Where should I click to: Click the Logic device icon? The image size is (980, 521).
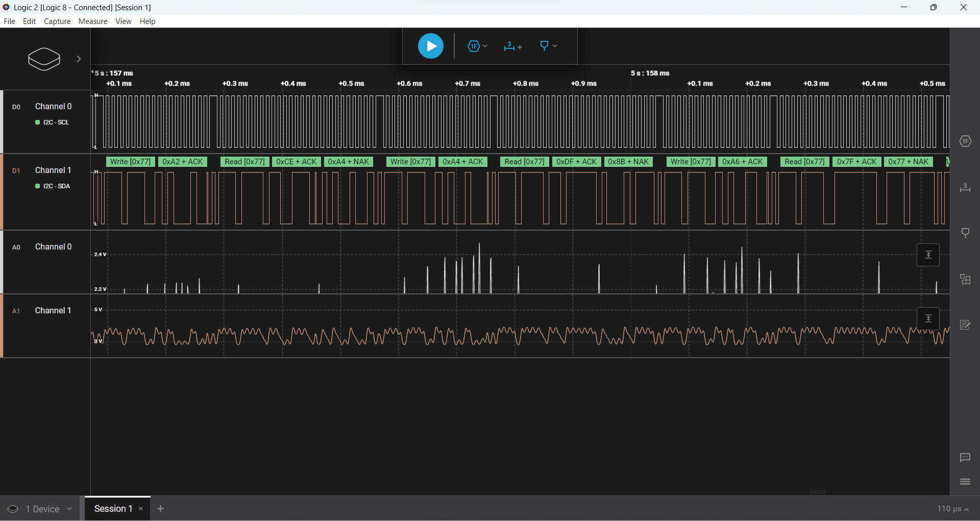[44, 59]
